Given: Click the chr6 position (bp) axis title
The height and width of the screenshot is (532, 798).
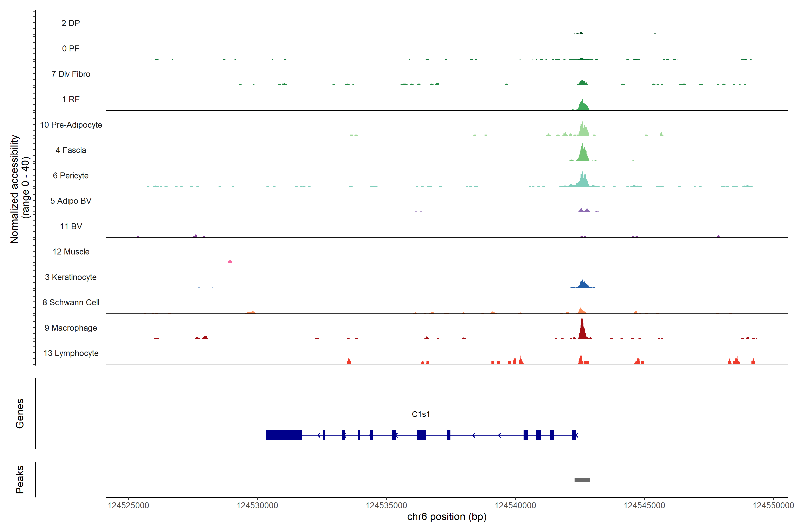Looking at the screenshot, I should tap(446, 517).
